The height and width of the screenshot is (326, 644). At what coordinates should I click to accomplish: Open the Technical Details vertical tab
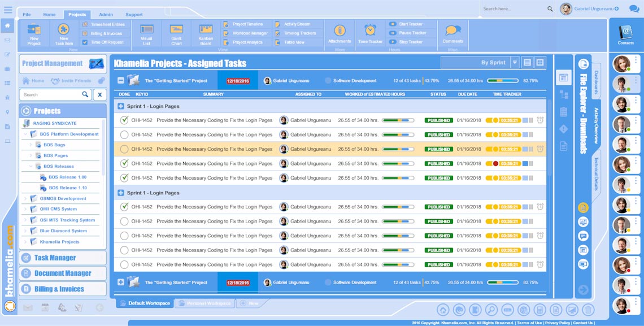(596, 173)
